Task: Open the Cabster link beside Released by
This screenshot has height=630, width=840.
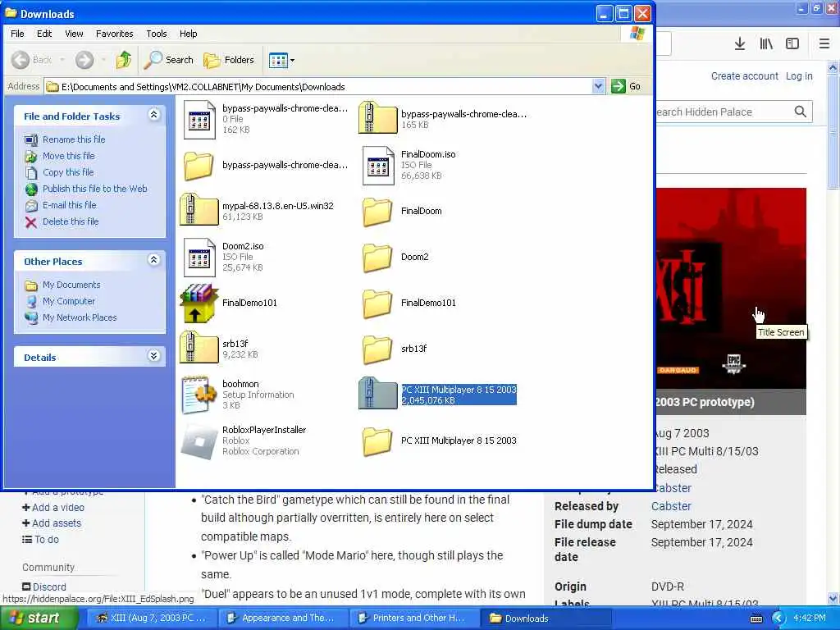Action: click(x=671, y=506)
